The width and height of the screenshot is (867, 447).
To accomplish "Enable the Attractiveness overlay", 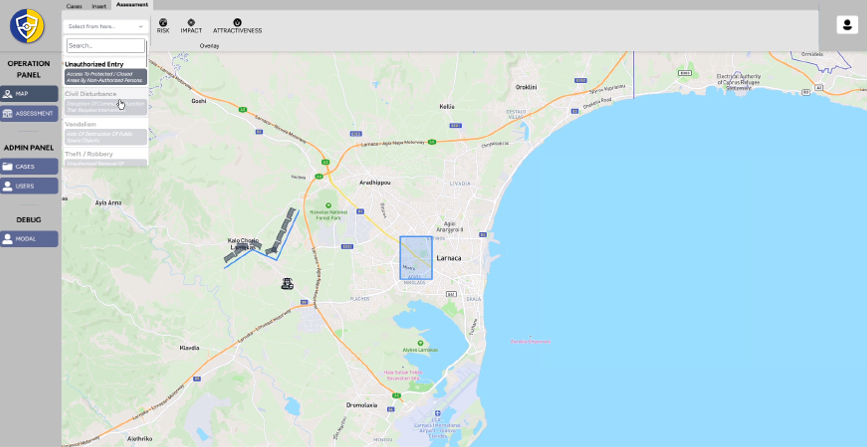I will click(x=237, y=22).
